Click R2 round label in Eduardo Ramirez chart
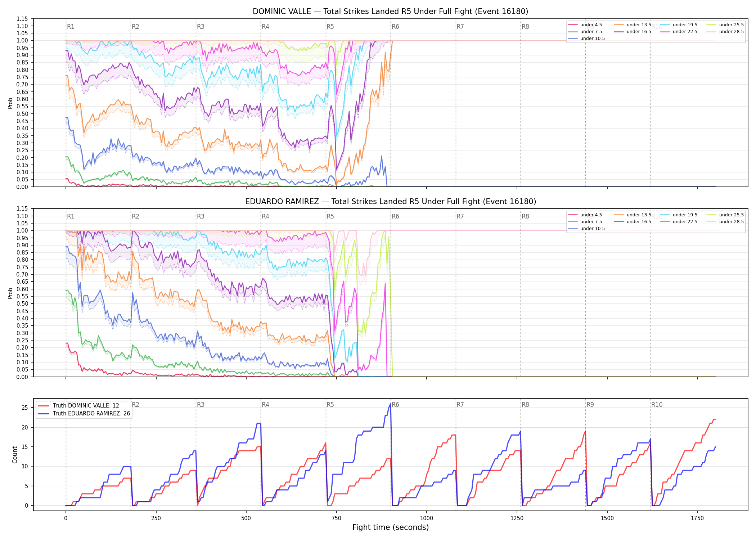 point(135,216)
